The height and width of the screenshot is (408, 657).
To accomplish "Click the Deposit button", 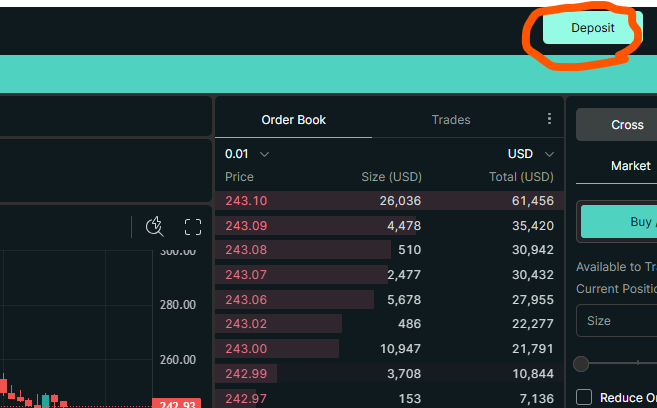I will pyautogui.click(x=592, y=28).
